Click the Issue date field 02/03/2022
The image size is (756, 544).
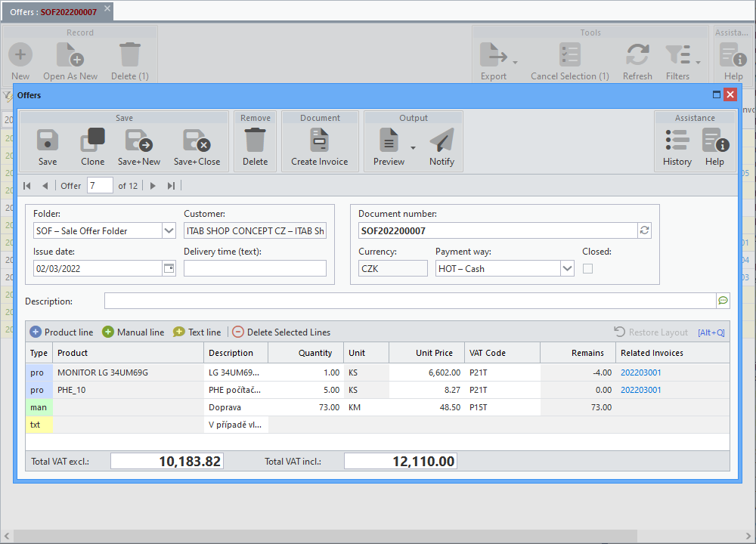pos(98,268)
